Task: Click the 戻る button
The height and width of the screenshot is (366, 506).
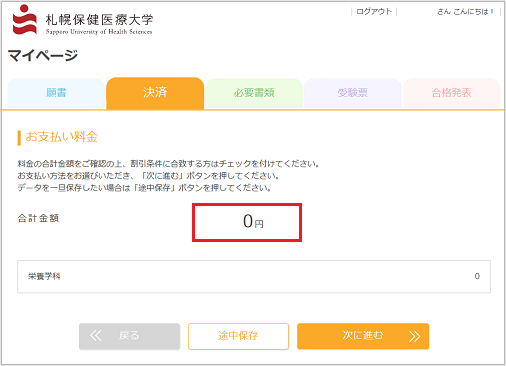Action: (x=129, y=336)
